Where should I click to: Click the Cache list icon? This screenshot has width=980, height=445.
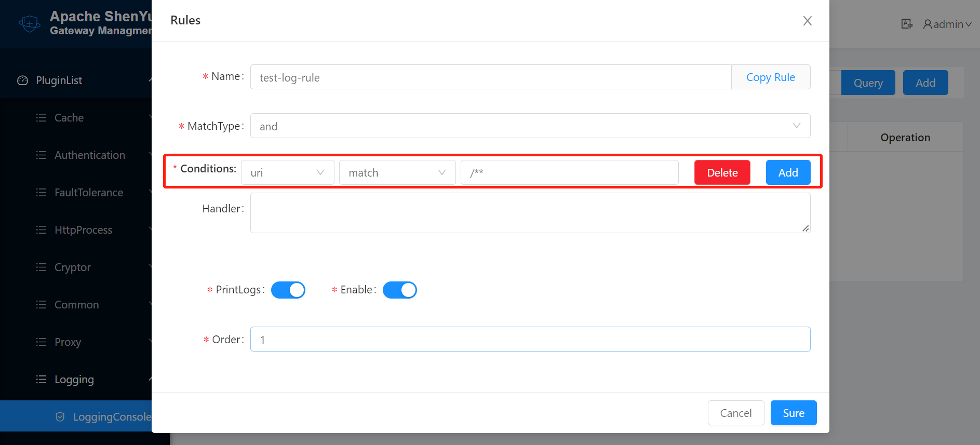point(42,118)
